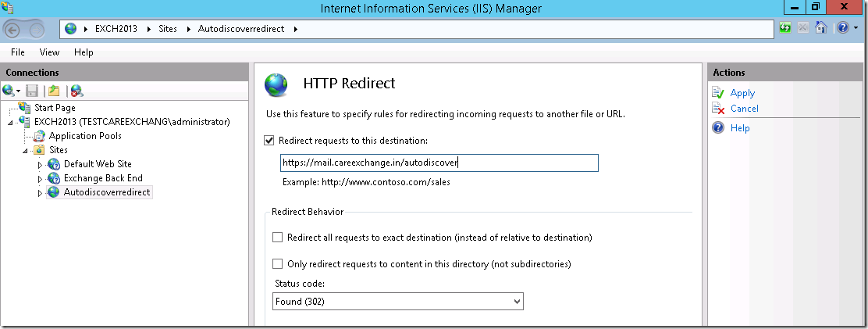Image resolution: width=868 pixels, height=329 pixels.
Task: Click the Back navigation arrow button
Action: coord(12,30)
